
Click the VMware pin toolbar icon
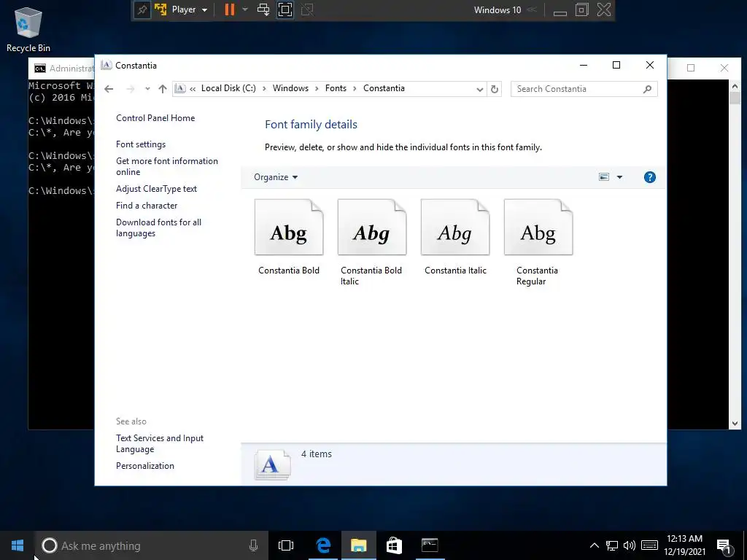(142, 9)
